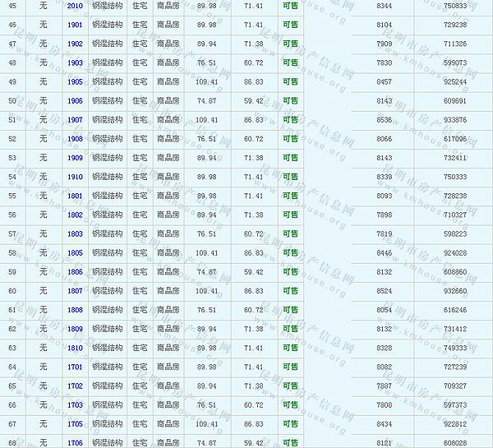Click room number 1901 link
Viewport: 493px width, 448px height.
(x=75, y=25)
